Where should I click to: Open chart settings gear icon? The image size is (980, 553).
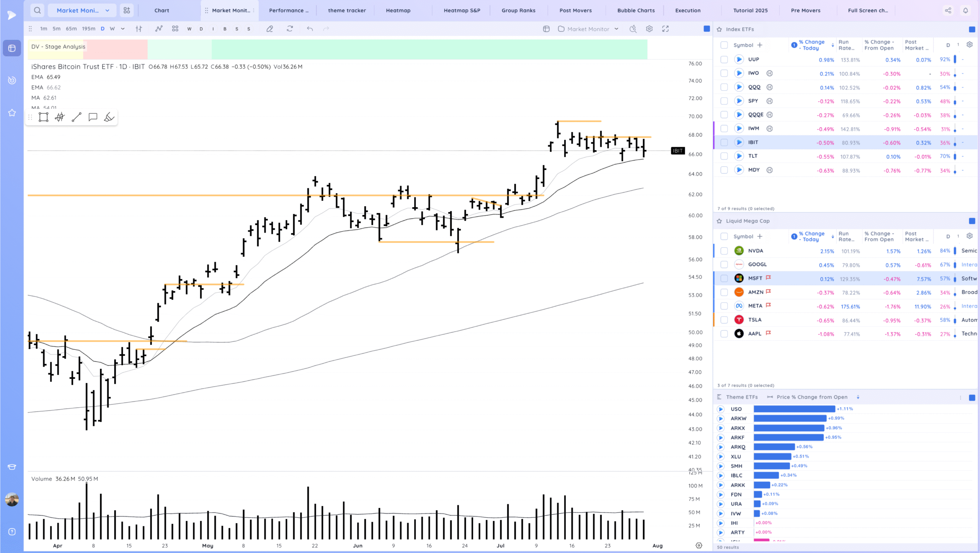pos(649,29)
